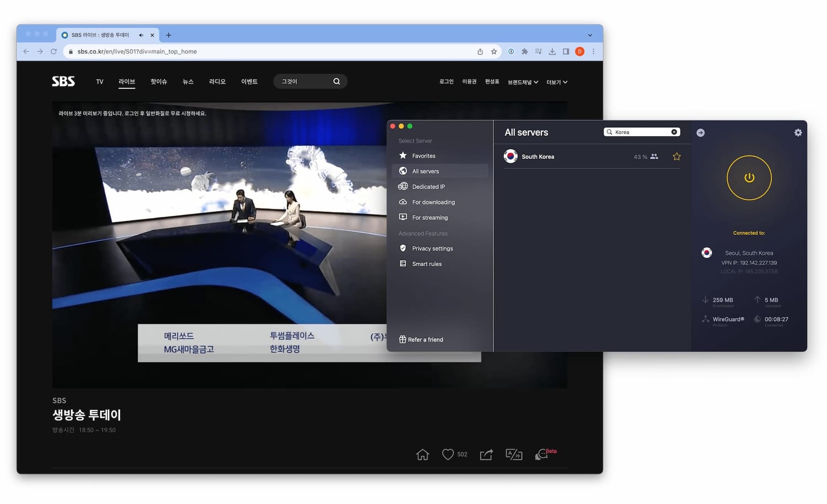The image size is (827, 504).
Task: Open the 뉴스 tab on the SBS site
Action: click(188, 82)
